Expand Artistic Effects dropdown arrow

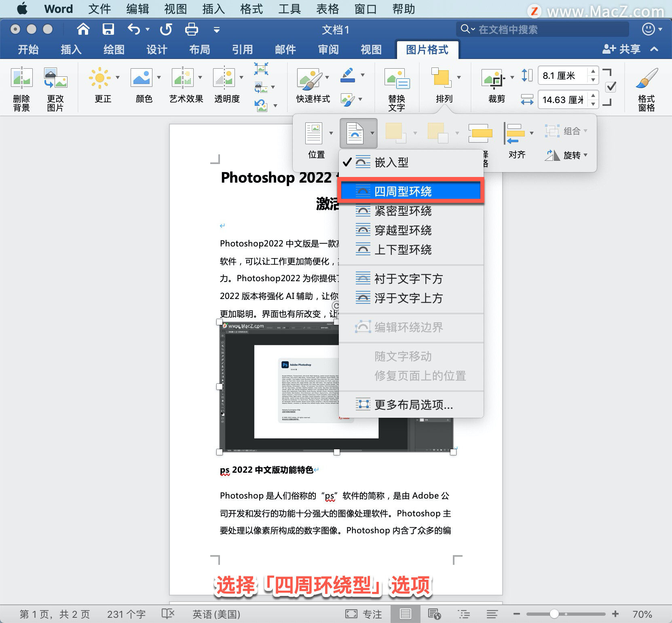(x=200, y=77)
